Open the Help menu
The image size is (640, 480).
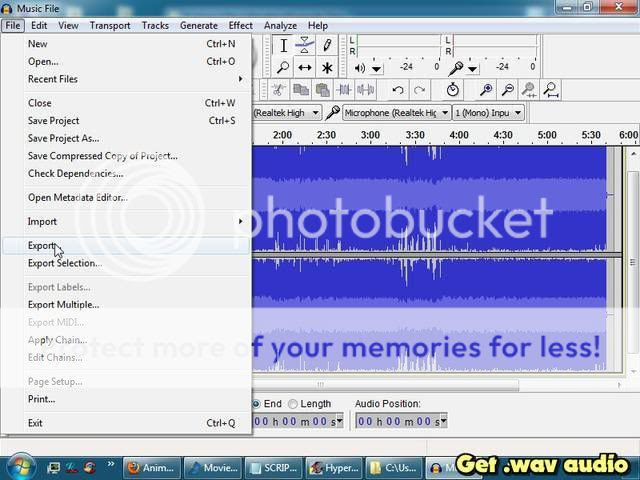tap(318, 26)
